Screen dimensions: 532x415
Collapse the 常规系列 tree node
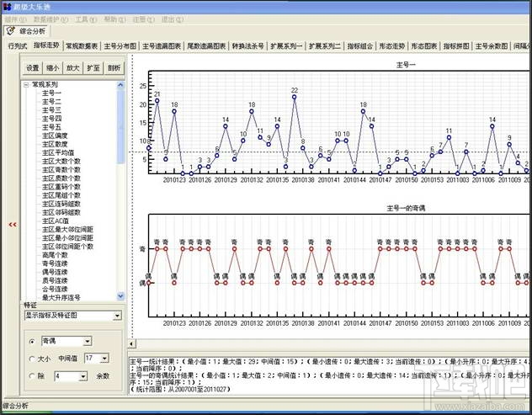26,85
